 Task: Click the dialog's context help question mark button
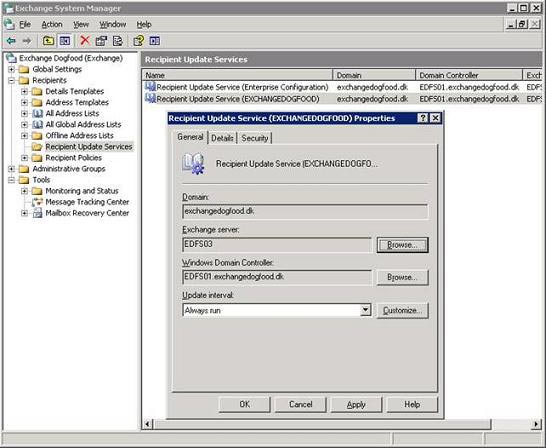pyautogui.click(x=422, y=118)
